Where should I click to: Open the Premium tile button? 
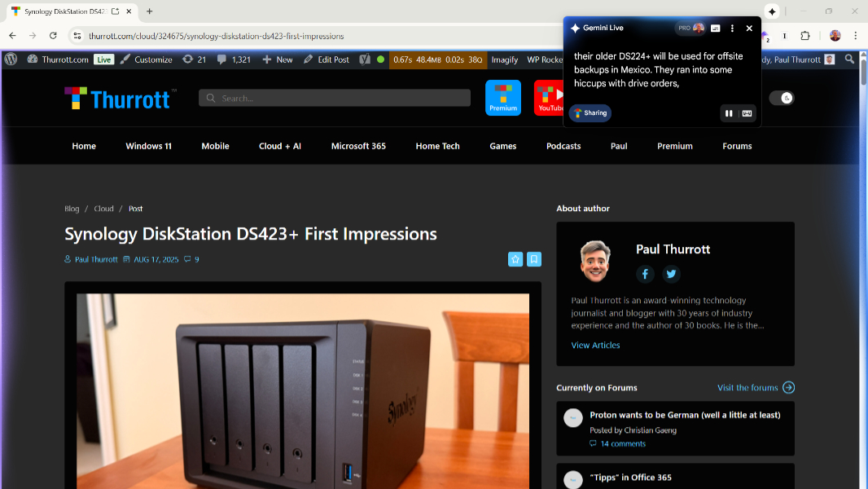pyautogui.click(x=502, y=98)
